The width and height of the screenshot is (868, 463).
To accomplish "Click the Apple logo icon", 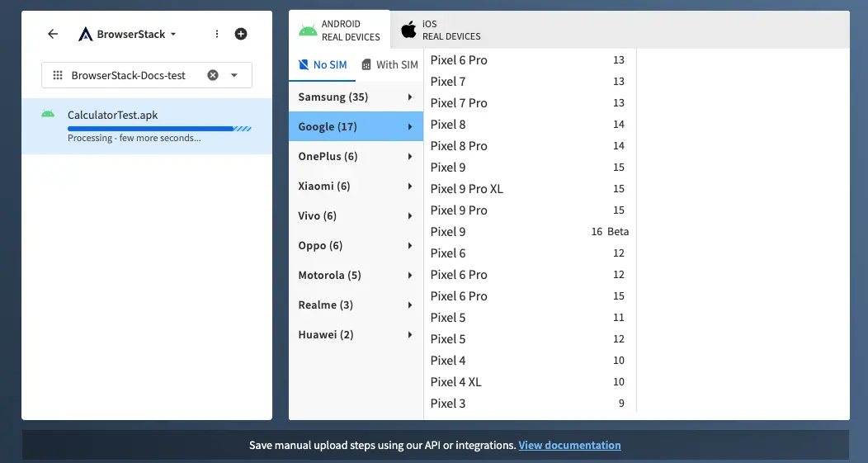I will pyautogui.click(x=408, y=31).
